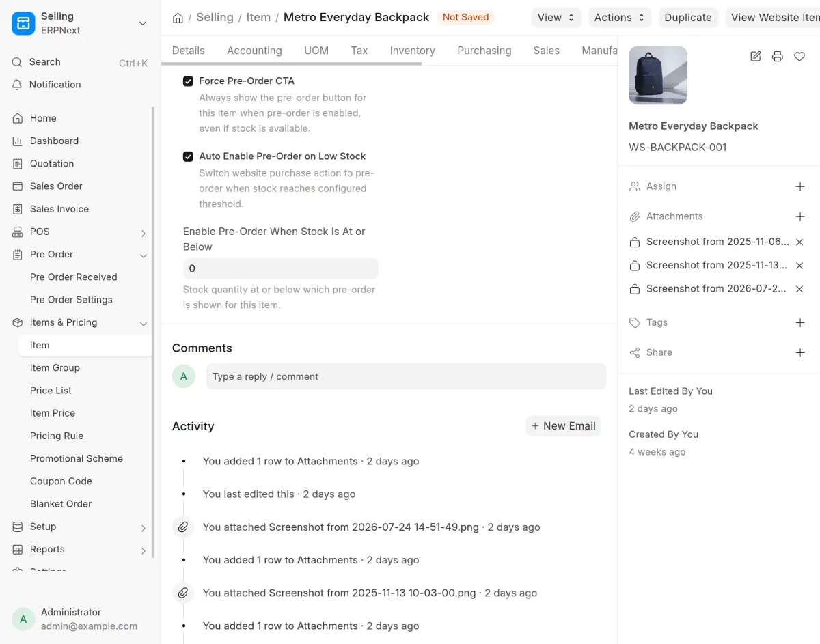Click the New Email button
Viewport: 820px width, 644px height.
pos(563,426)
